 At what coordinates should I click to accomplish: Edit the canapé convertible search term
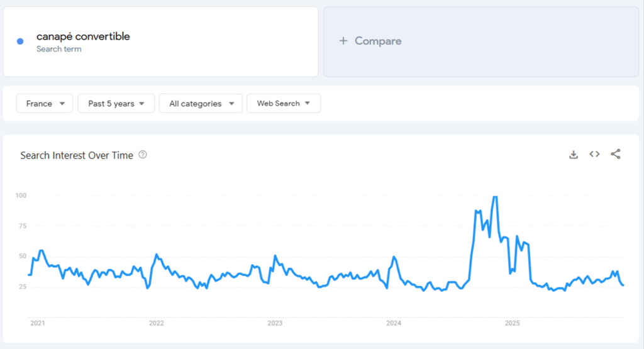(x=83, y=36)
